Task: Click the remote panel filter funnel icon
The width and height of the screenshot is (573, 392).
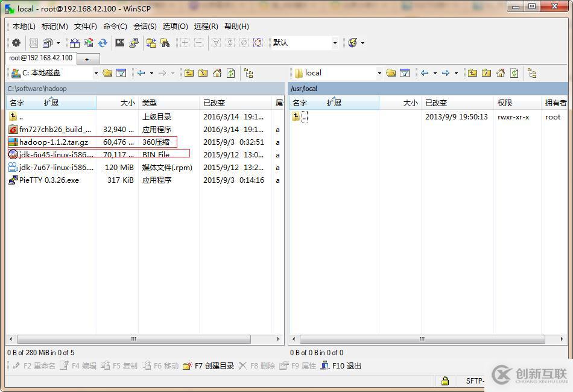Action: pos(405,73)
